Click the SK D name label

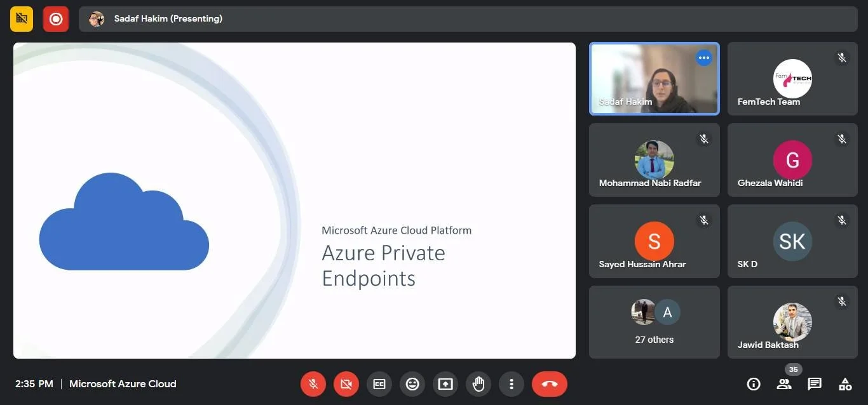coord(747,264)
